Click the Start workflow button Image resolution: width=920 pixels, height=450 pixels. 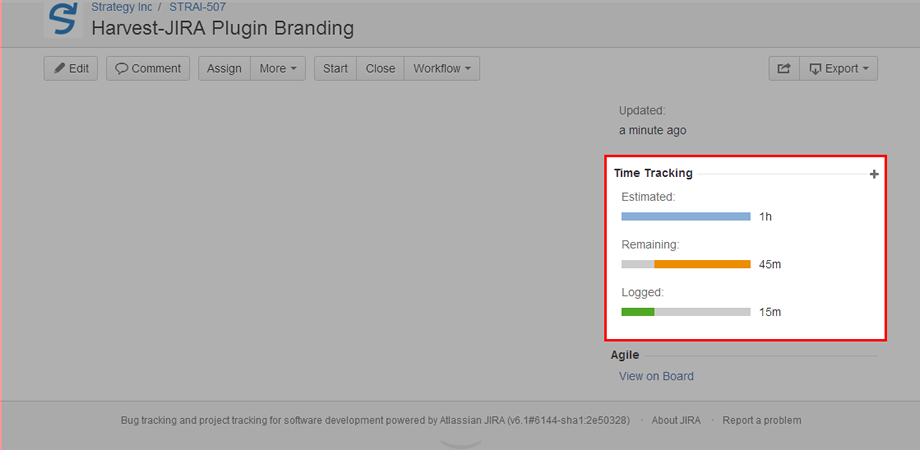pyautogui.click(x=335, y=69)
